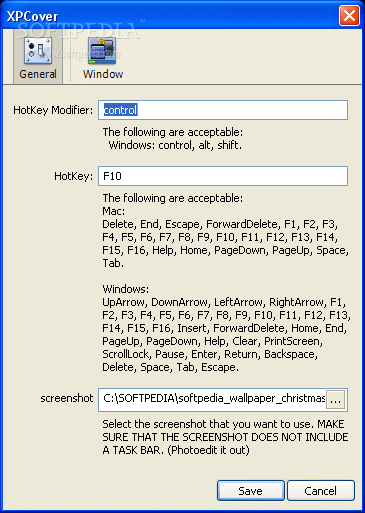Click the XPCover title bar text
This screenshot has width=365, height=513.
(32, 16)
